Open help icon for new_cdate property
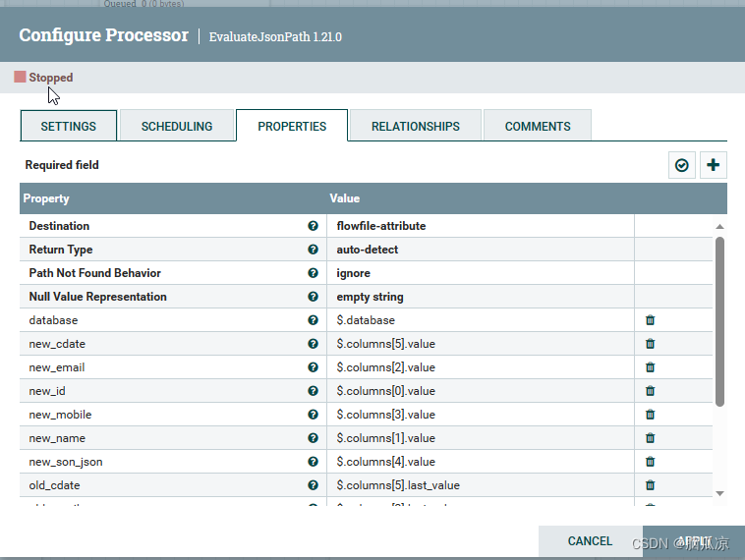745x560 pixels. point(313,344)
